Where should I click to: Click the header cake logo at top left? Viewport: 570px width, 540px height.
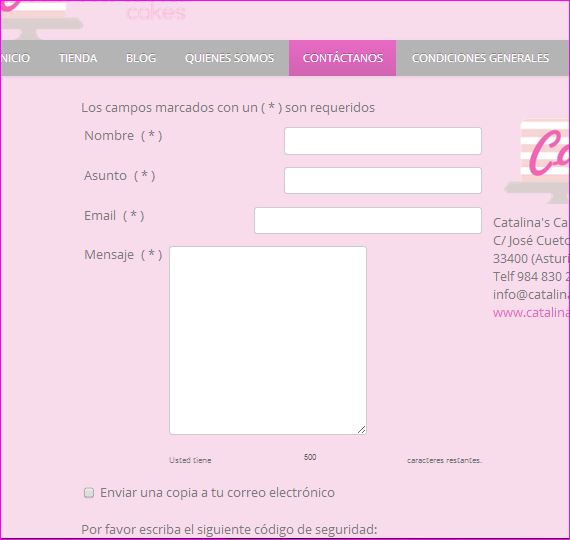pyautogui.click(x=41, y=18)
